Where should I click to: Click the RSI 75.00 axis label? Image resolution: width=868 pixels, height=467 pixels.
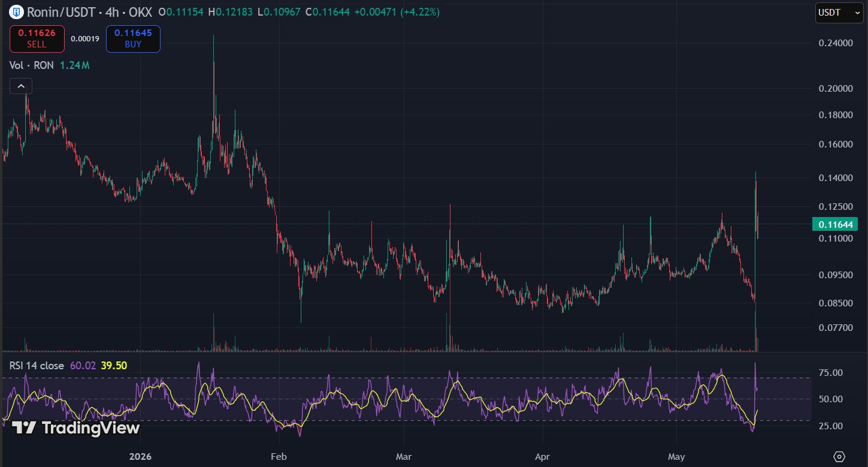click(831, 372)
